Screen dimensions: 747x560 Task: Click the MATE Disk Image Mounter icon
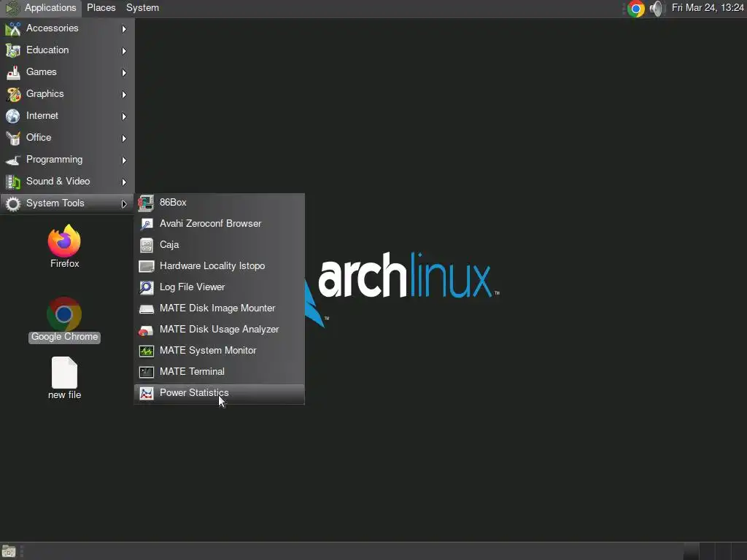coord(146,308)
